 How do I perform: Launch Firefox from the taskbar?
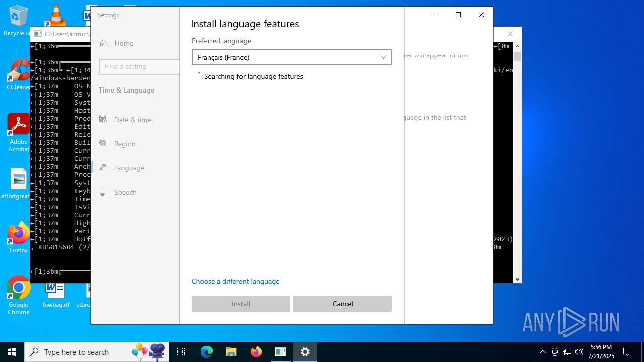(256, 352)
